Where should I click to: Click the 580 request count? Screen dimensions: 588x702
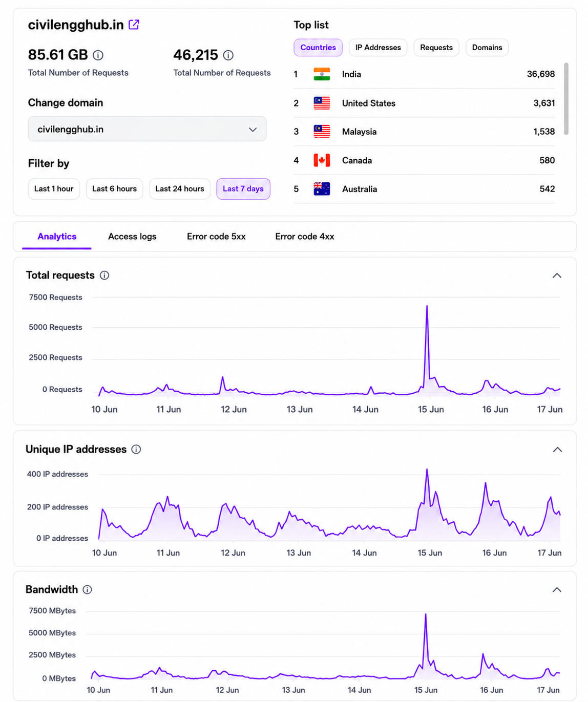click(547, 160)
